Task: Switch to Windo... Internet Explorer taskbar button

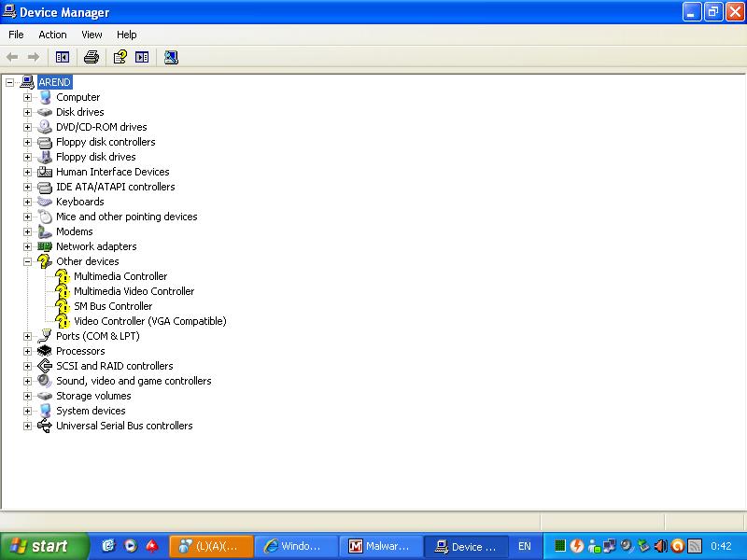Action: click(296, 546)
